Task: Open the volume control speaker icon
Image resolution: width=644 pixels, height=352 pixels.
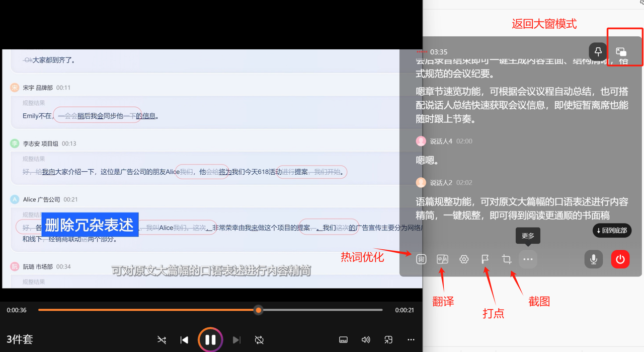Action: tap(366, 340)
